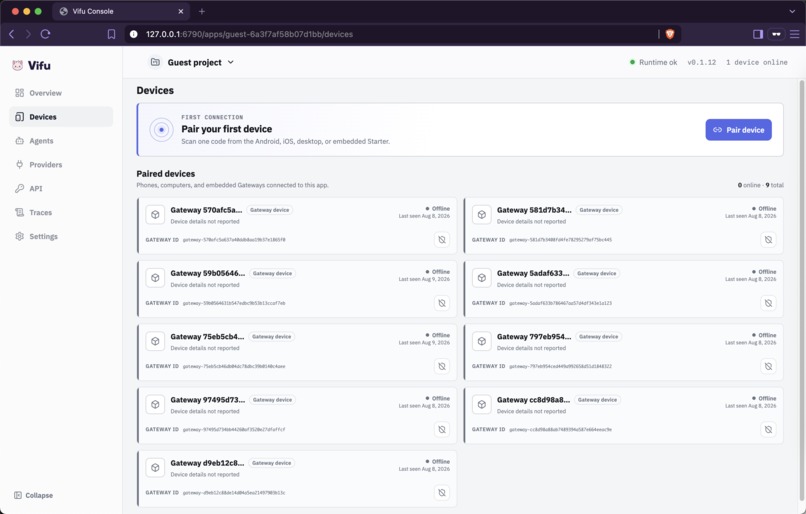Viewport: 806px width, 514px height.
Task: Click Gateway cc8d98a8 device name
Action: point(534,400)
